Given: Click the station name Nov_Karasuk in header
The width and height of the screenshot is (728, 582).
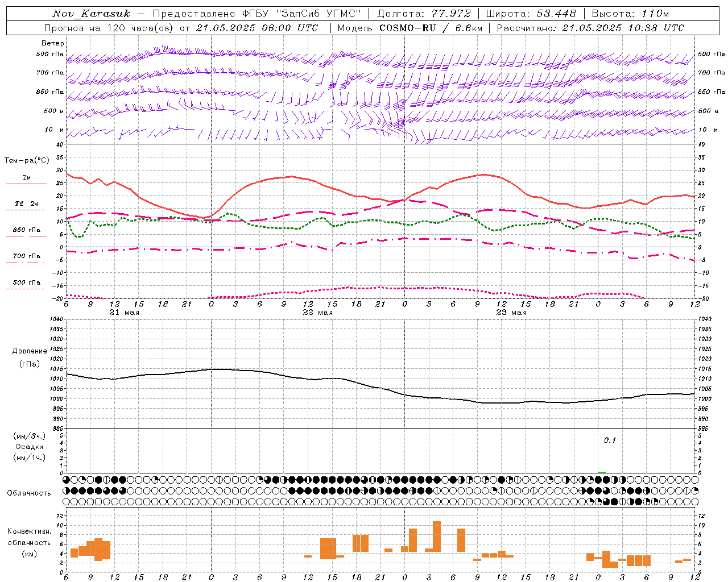Looking at the screenshot, I should 91,14.
